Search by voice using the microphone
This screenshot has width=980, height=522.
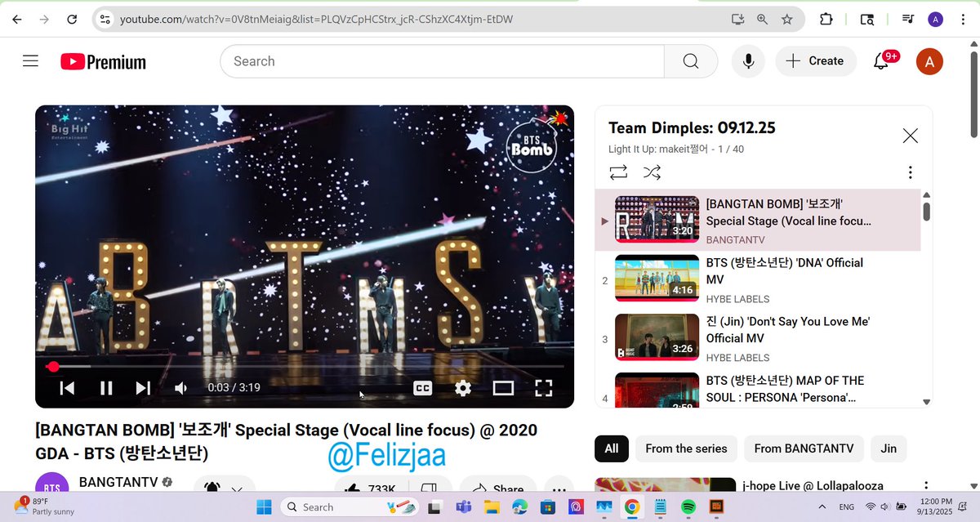748,60
